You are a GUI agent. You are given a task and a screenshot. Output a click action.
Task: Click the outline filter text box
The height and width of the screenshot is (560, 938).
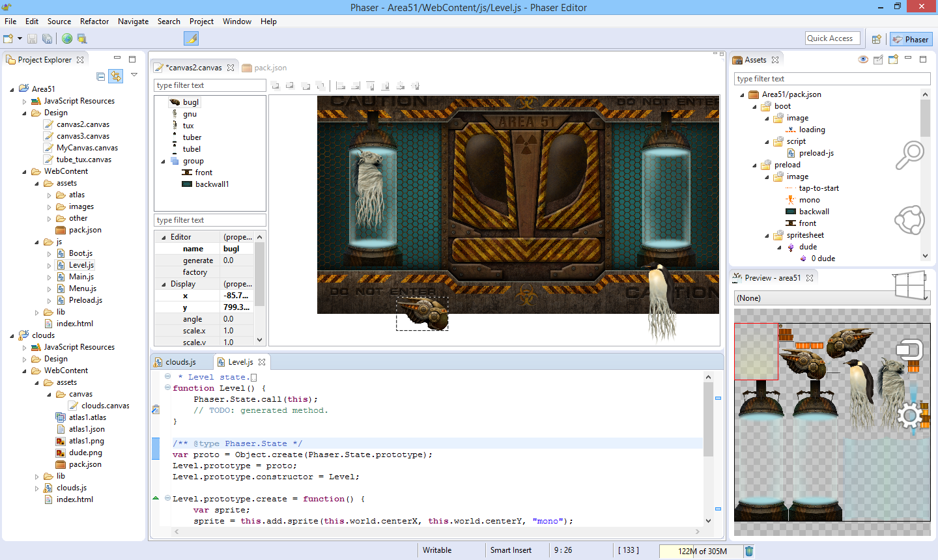pos(210,85)
